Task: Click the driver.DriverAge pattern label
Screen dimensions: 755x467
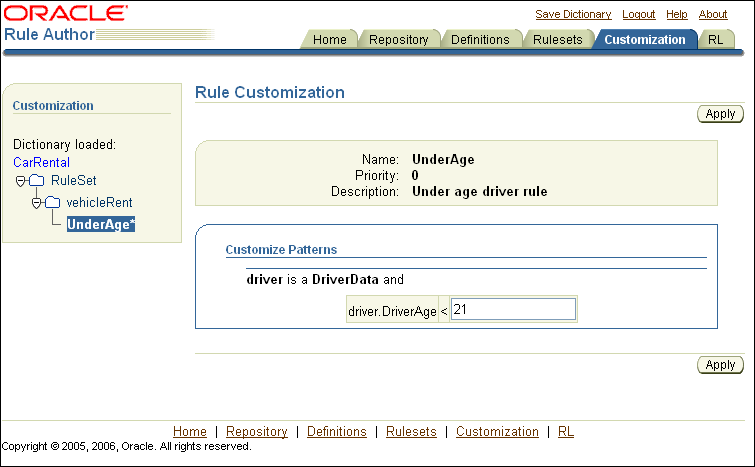Action: (x=392, y=311)
